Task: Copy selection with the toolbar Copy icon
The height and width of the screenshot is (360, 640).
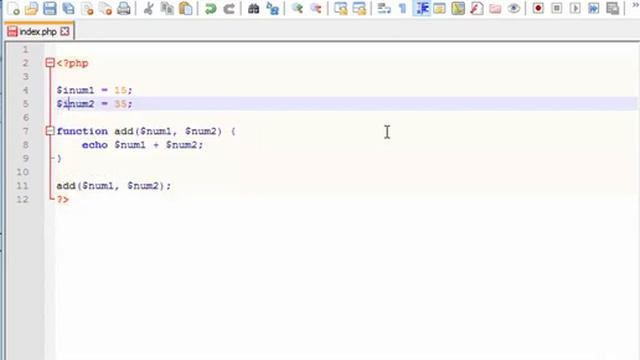Action: pos(167,8)
